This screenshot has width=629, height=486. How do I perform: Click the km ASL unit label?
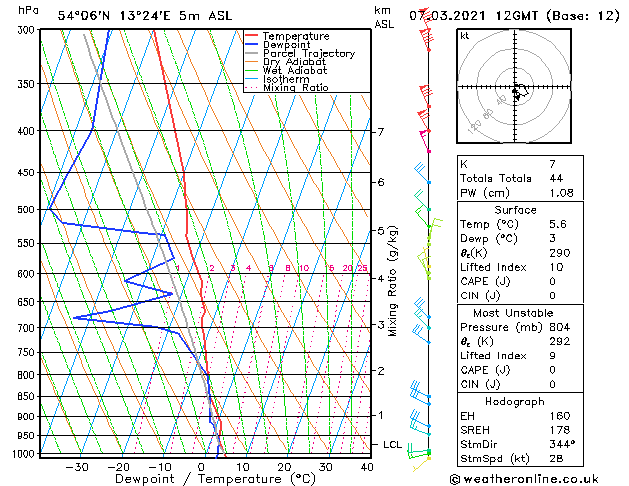click(383, 17)
